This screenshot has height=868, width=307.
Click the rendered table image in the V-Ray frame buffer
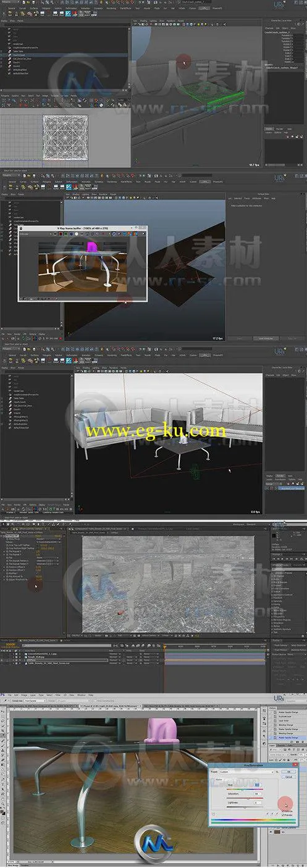pos(82,265)
